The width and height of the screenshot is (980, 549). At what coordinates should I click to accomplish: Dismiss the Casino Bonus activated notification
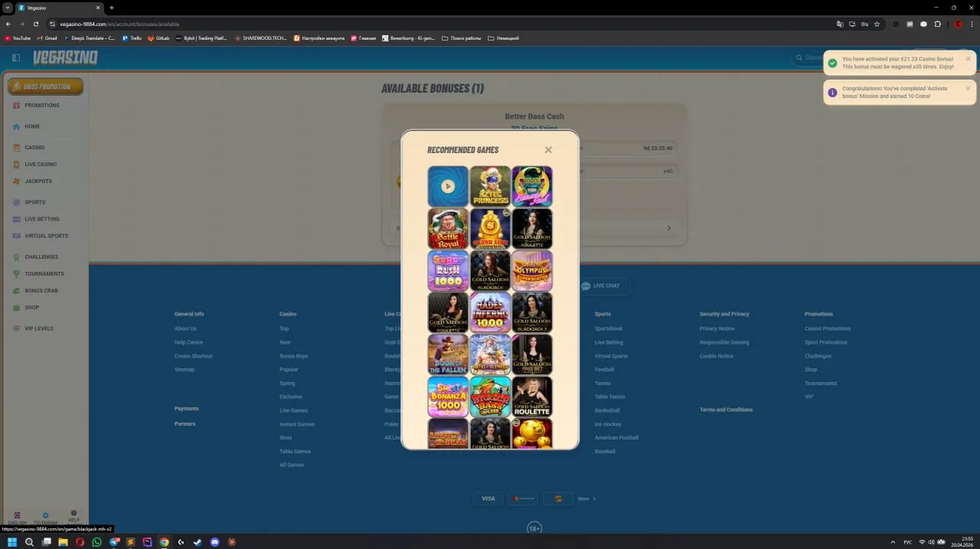pos(968,59)
